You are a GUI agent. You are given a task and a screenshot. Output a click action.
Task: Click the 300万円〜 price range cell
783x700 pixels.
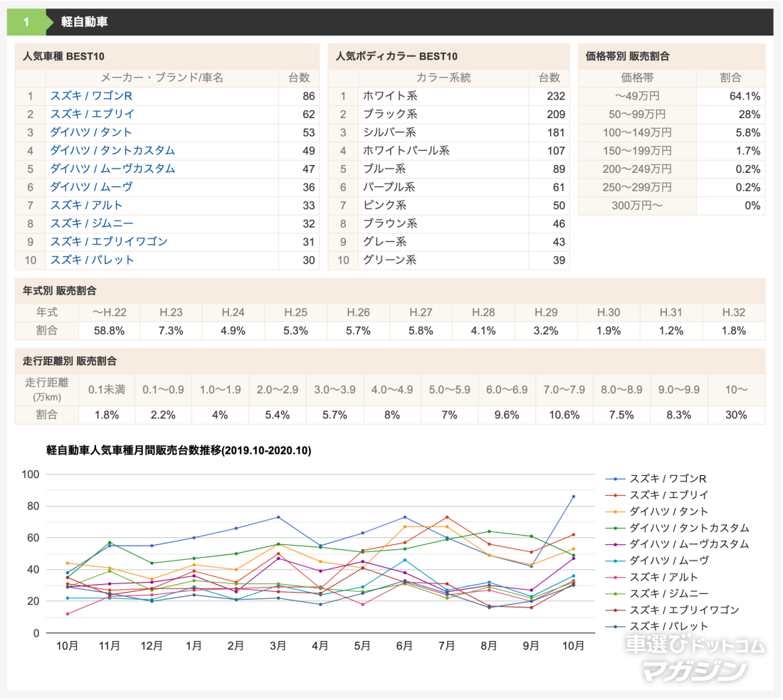tap(637, 206)
